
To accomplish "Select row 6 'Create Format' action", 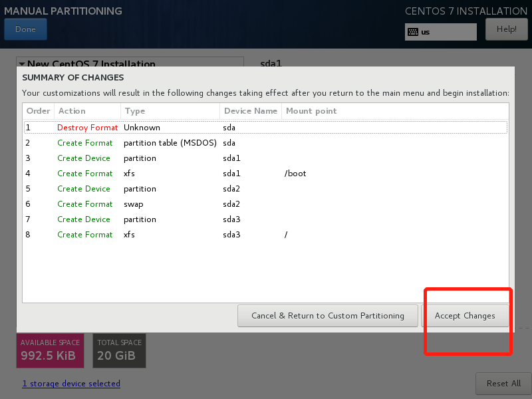I will (x=85, y=204).
